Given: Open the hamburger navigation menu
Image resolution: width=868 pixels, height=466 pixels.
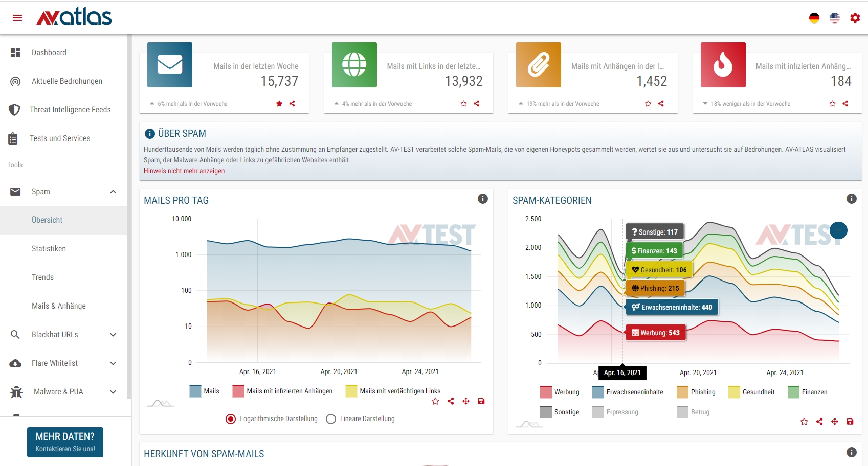Looking at the screenshot, I should tap(17, 18).
